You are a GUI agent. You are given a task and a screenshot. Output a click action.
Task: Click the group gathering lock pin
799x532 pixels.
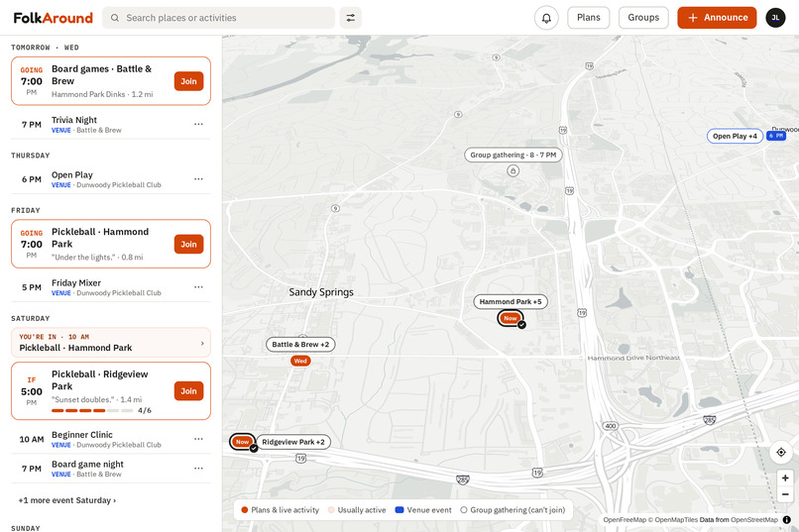[x=514, y=170]
